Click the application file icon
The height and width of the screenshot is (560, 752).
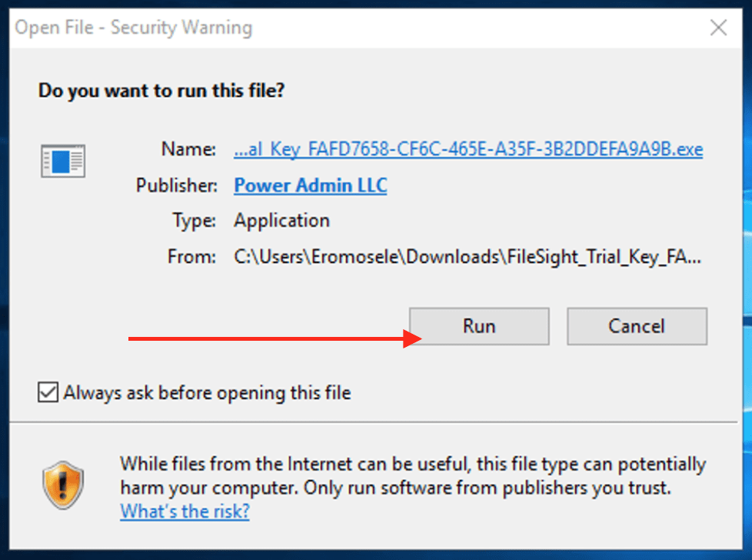[62, 161]
